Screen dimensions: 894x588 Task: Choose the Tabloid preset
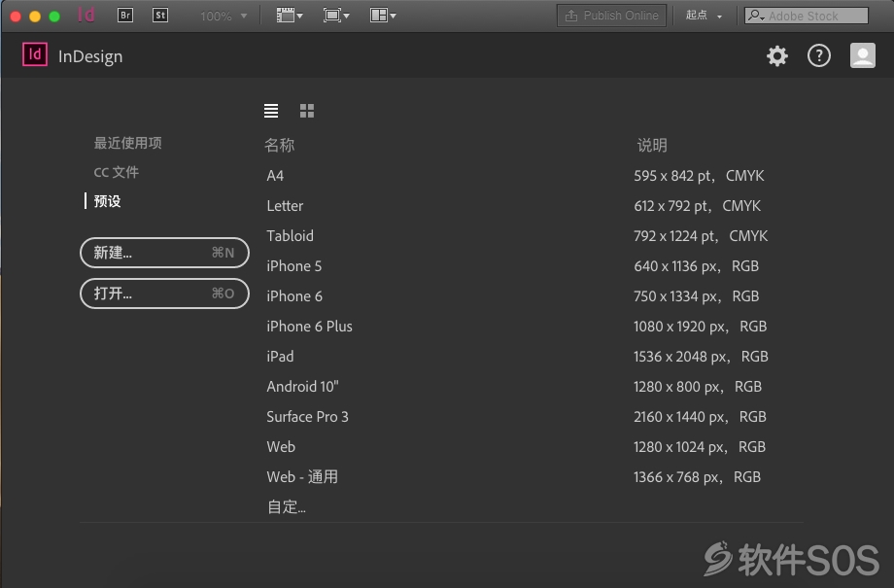(290, 236)
